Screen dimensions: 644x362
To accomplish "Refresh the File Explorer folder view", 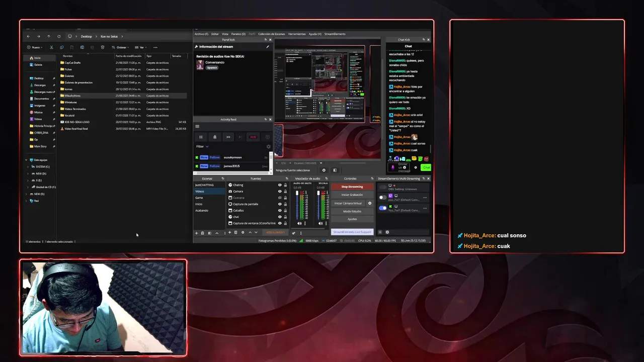I will [x=59, y=36].
